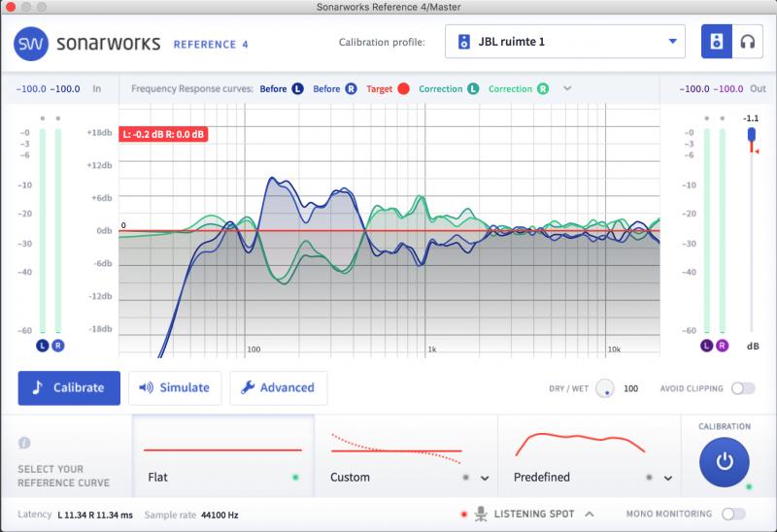Switch to headphone calibration mode icon
The height and width of the screenshot is (532, 777).
(x=747, y=42)
